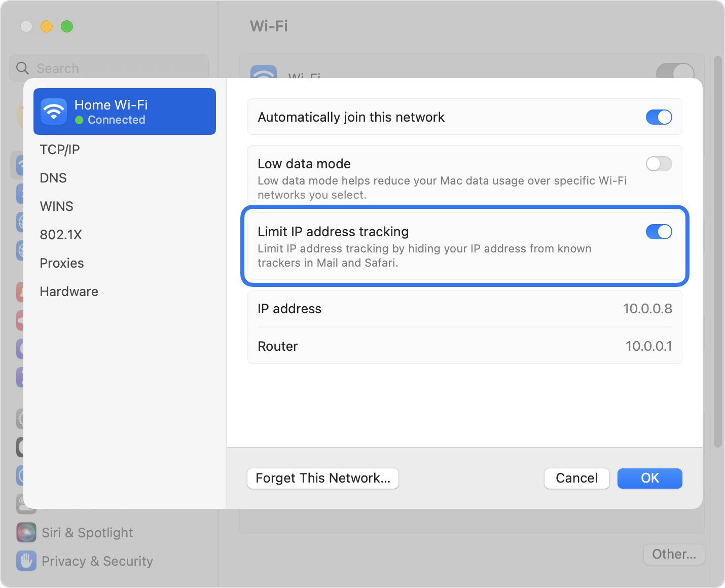Click the green connected status dot

tap(79, 120)
